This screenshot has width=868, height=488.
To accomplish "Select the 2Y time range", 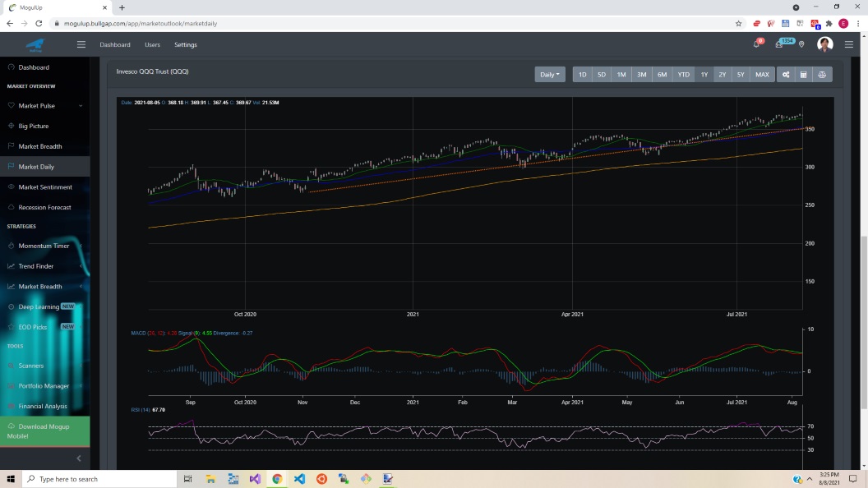I will pyautogui.click(x=723, y=75).
